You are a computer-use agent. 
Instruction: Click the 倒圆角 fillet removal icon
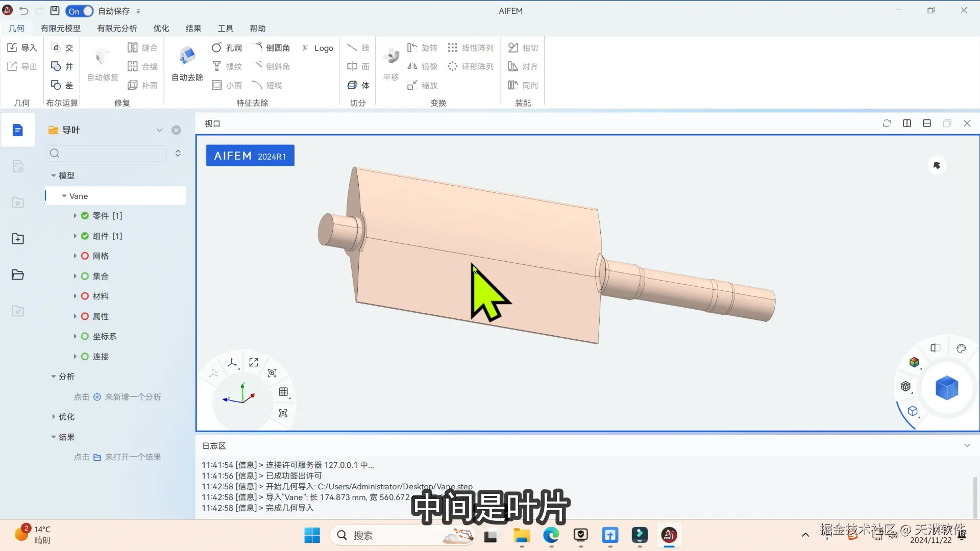tap(258, 47)
